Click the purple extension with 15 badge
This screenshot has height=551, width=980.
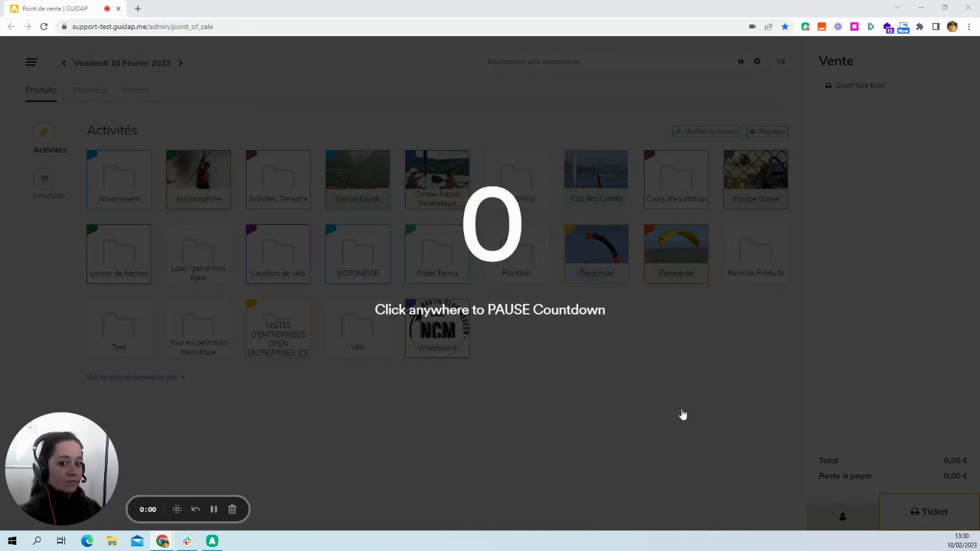click(x=887, y=27)
